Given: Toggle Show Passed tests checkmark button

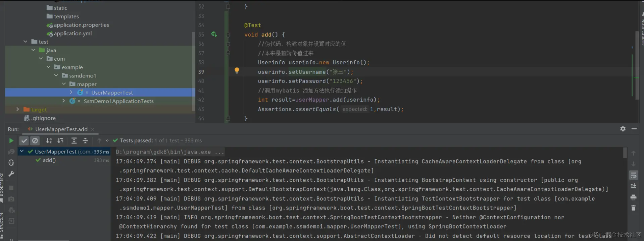Looking at the screenshot, I should click(24, 141).
